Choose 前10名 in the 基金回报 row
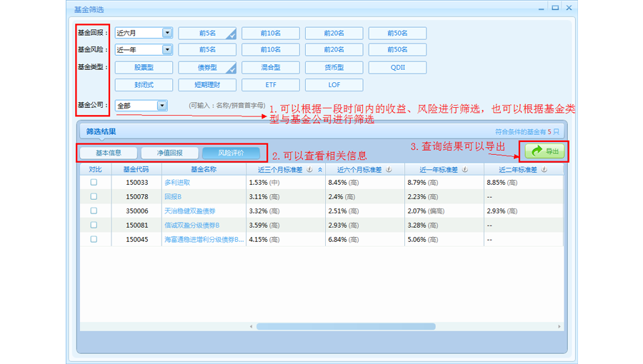643x364 pixels. click(270, 33)
